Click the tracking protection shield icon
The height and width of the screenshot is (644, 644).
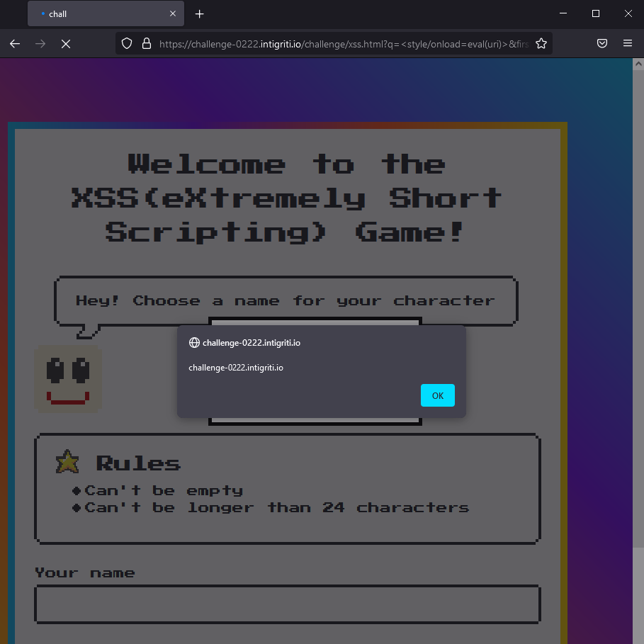127,43
